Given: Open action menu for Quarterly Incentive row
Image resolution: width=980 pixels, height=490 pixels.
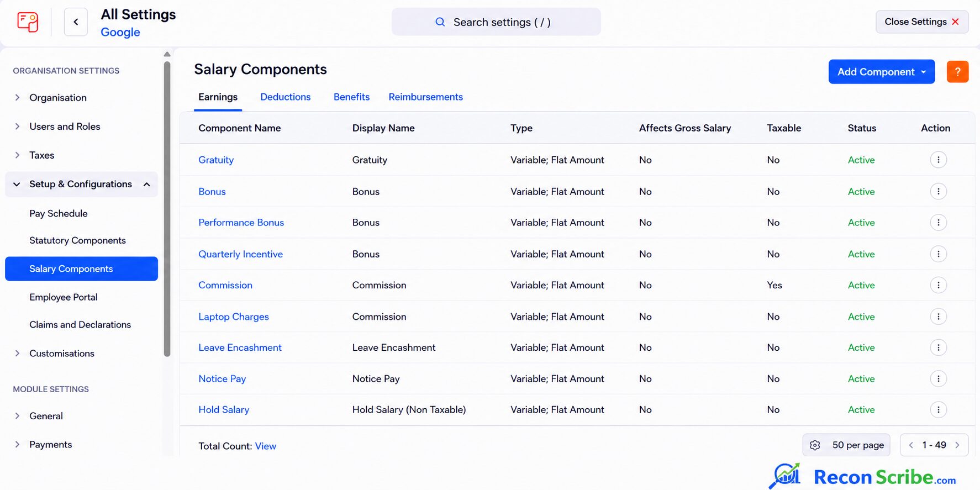Looking at the screenshot, I should point(938,254).
